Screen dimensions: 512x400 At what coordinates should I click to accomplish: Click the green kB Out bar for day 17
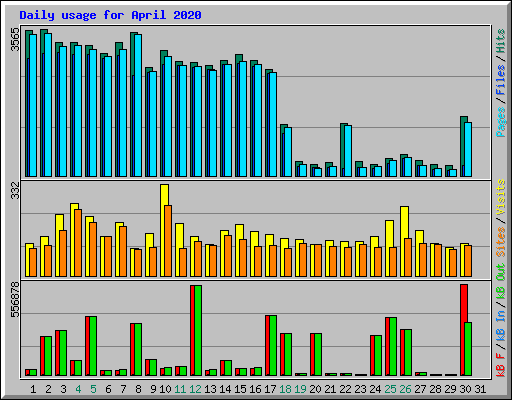click(273, 346)
